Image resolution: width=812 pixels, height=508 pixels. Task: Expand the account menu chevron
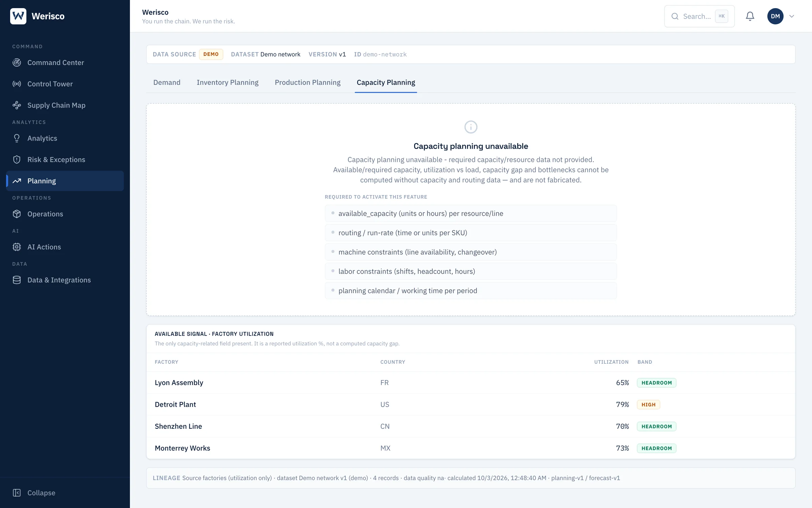pos(792,16)
